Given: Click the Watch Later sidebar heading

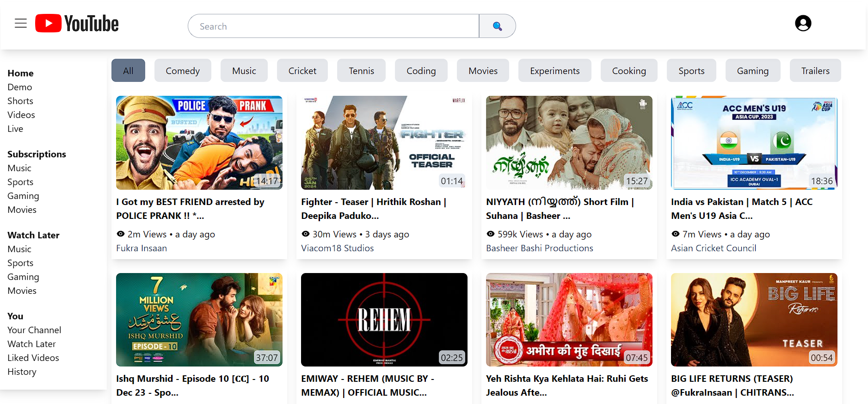Looking at the screenshot, I should tap(33, 235).
